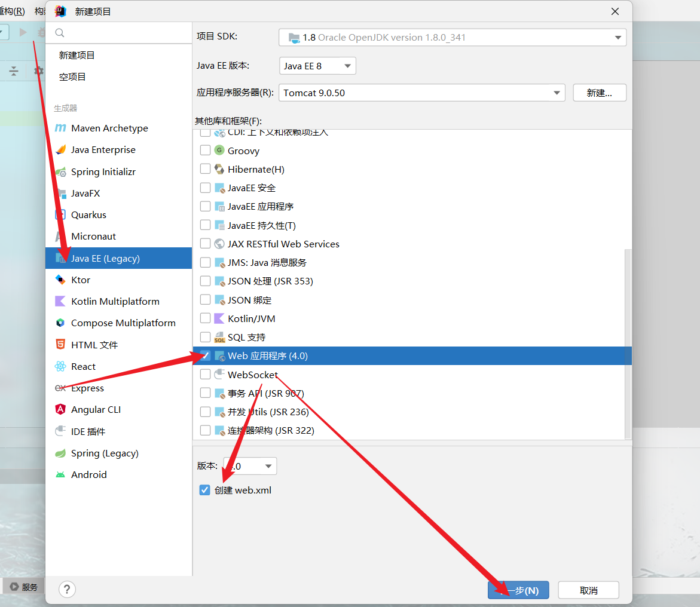Select 连接器架构 (JSR 322) row
The width and height of the screenshot is (700, 607).
pyautogui.click(x=412, y=430)
